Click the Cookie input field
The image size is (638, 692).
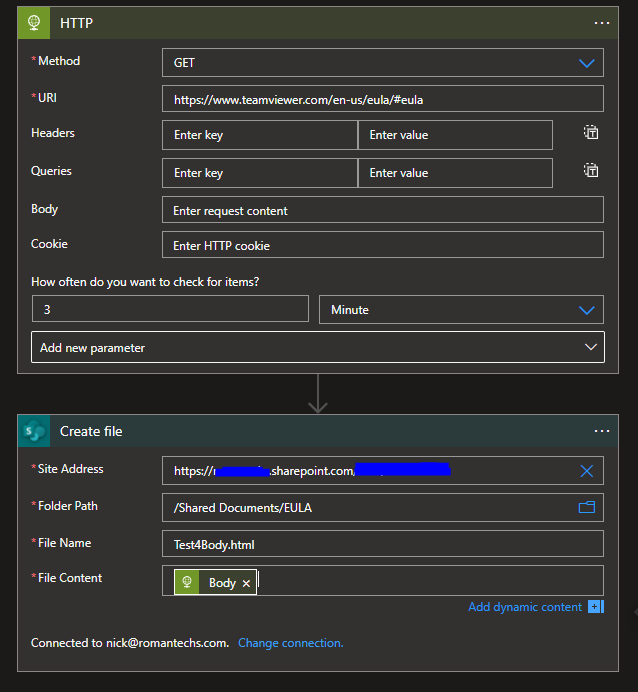[x=383, y=245]
